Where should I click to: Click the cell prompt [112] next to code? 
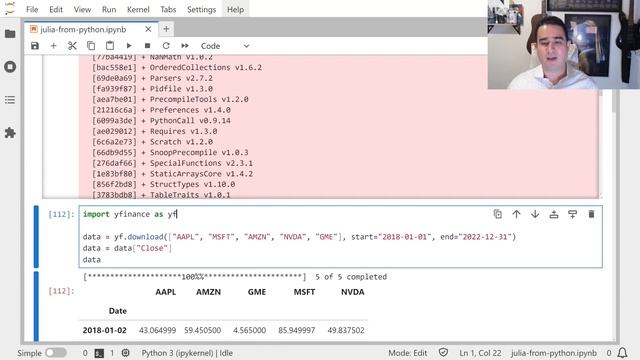pyautogui.click(x=62, y=214)
